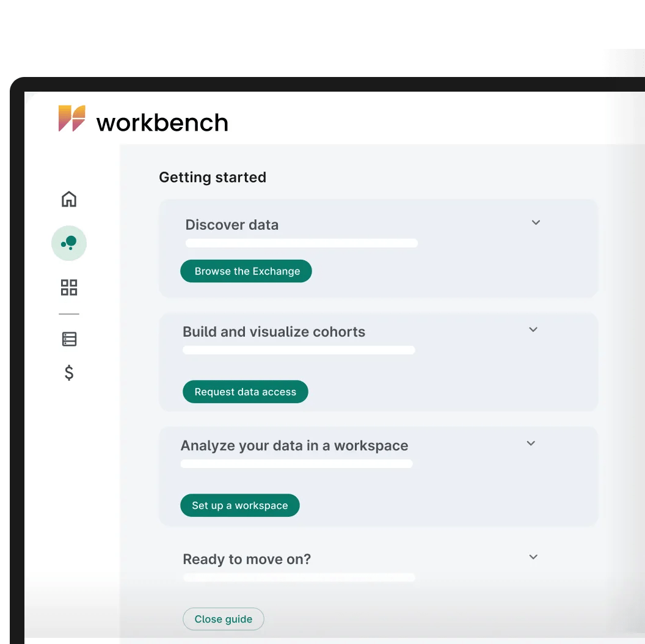
Task: Open the apps grid icon in sidebar
Action: [69, 287]
